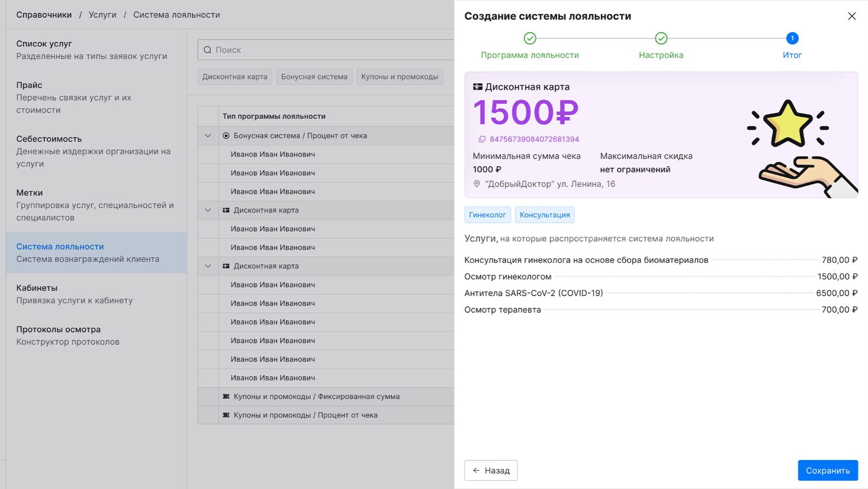Go to completed step Программа лояльности

tap(530, 38)
